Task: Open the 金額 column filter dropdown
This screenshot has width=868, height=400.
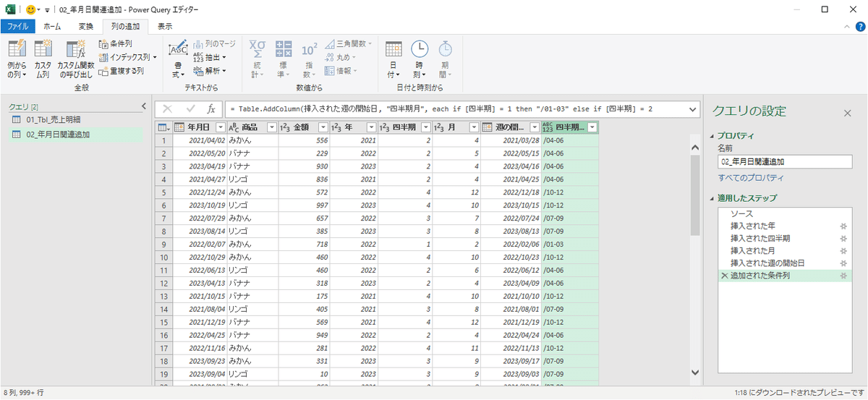Action: point(323,127)
